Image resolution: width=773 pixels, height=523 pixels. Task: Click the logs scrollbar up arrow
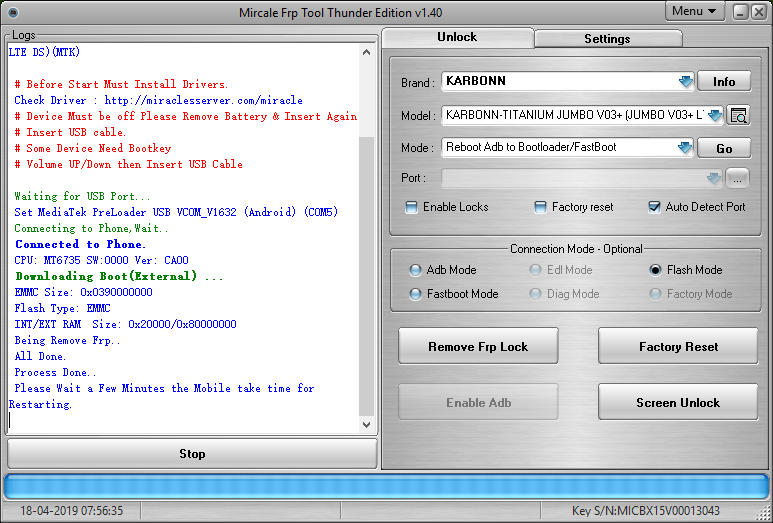[x=366, y=52]
